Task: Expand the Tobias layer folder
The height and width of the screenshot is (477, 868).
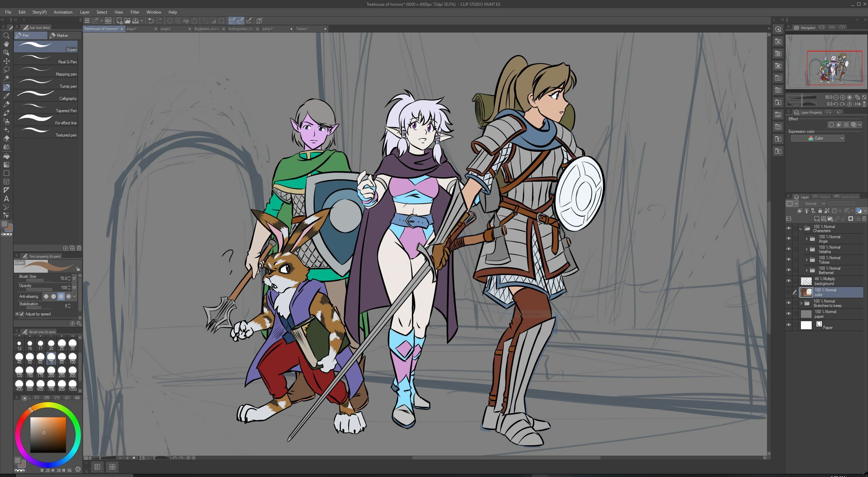Action: point(807,260)
